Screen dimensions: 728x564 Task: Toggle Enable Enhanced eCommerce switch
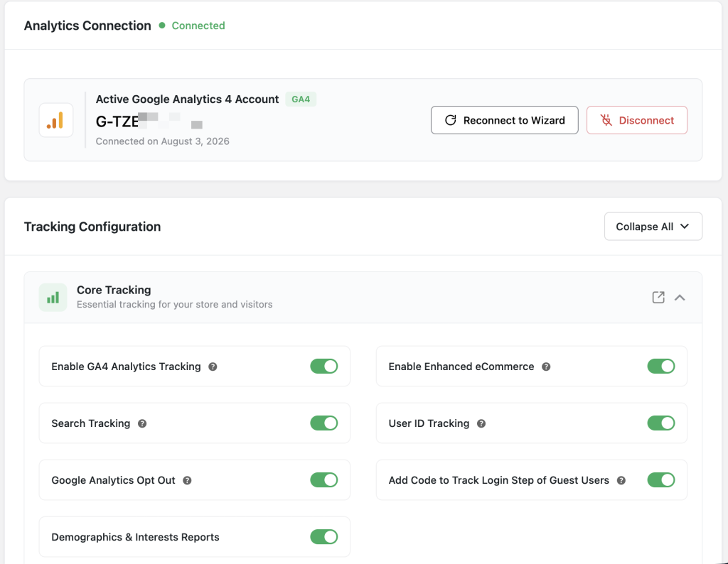[x=661, y=366]
